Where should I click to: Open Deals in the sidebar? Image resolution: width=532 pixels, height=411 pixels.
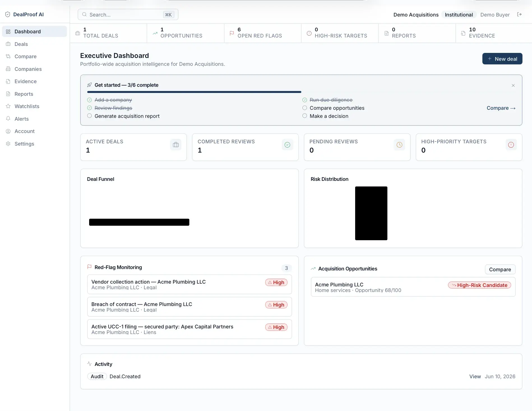point(34,44)
